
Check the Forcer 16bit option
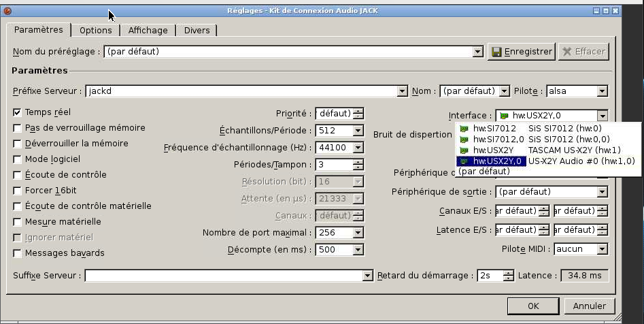click(17, 191)
